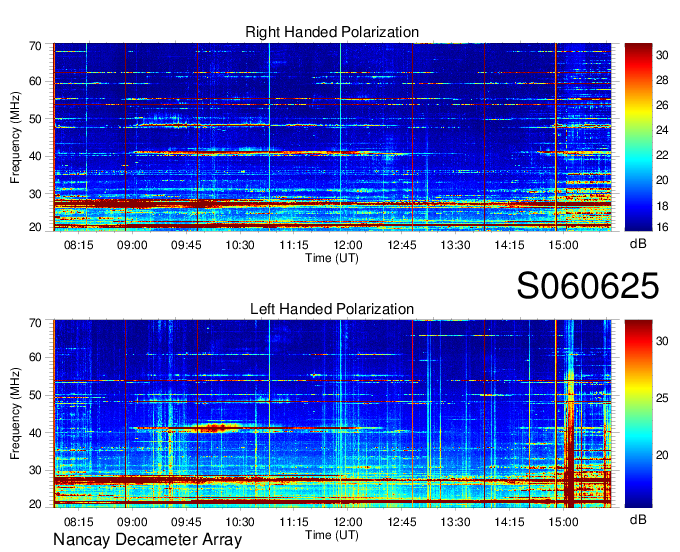Viewport: 680px width, 552px height.
Task: Click the 12:00 tick on the Right Handed plot
Action: click(x=348, y=245)
